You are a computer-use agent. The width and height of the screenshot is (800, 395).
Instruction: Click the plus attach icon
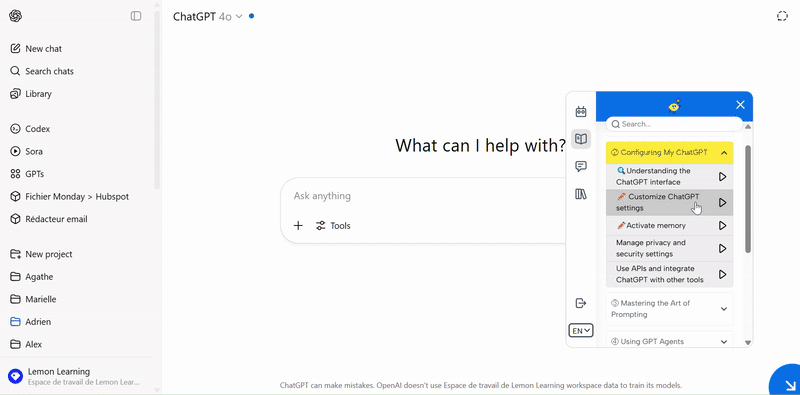(x=298, y=226)
